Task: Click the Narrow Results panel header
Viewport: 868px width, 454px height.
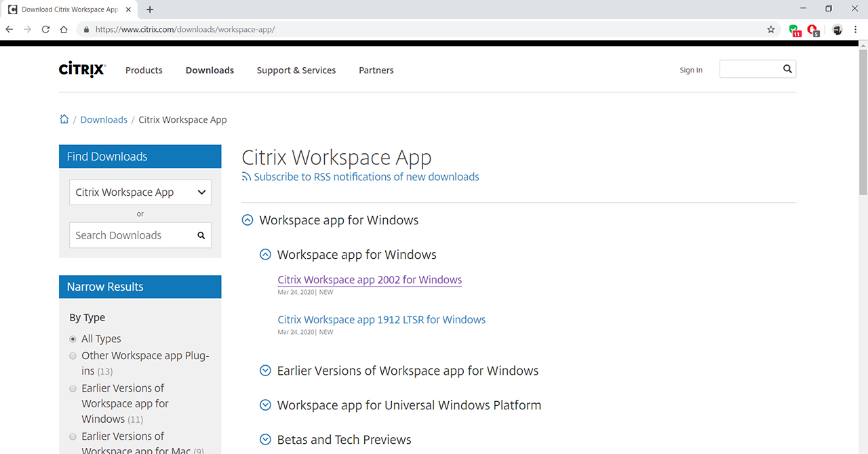Action: pyautogui.click(x=140, y=287)
